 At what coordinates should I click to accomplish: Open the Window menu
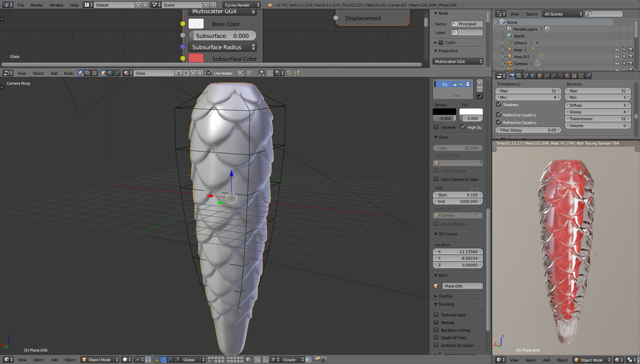[x=57, y=5]
